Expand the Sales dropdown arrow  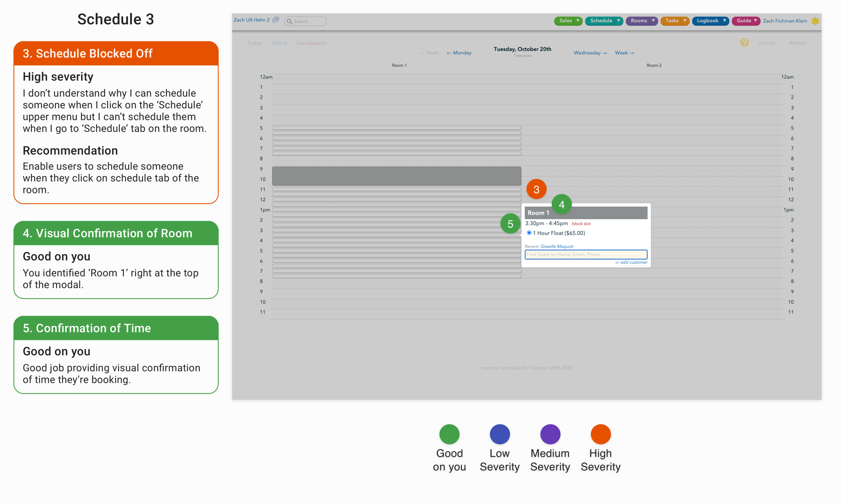click(578, 21)
